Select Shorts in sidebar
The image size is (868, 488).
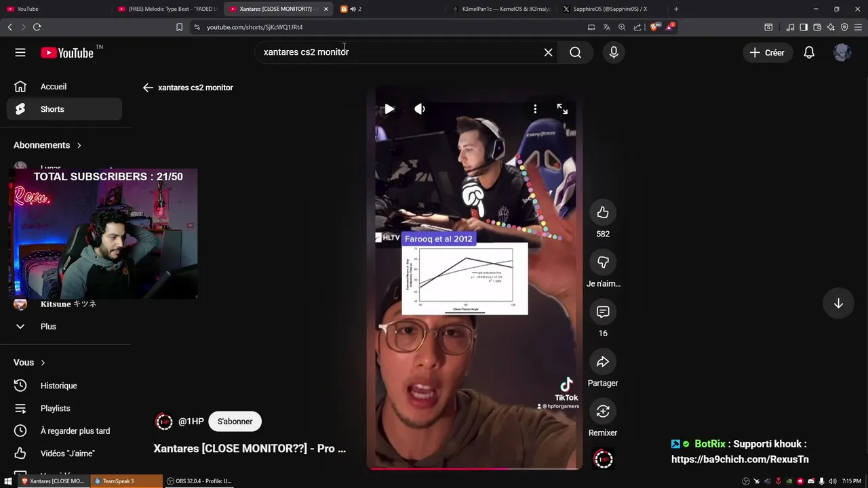pos(64,109)
